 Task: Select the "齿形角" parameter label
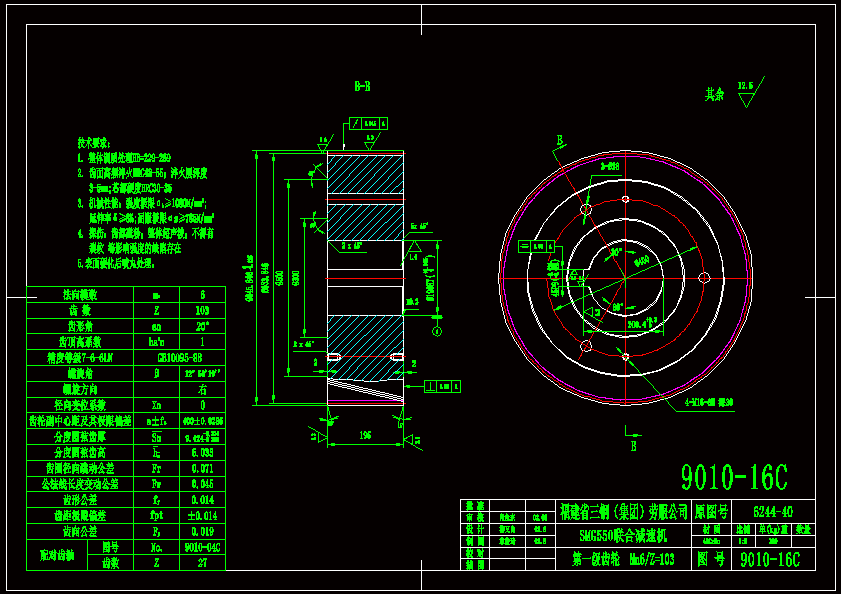click(x=80, y=326)
